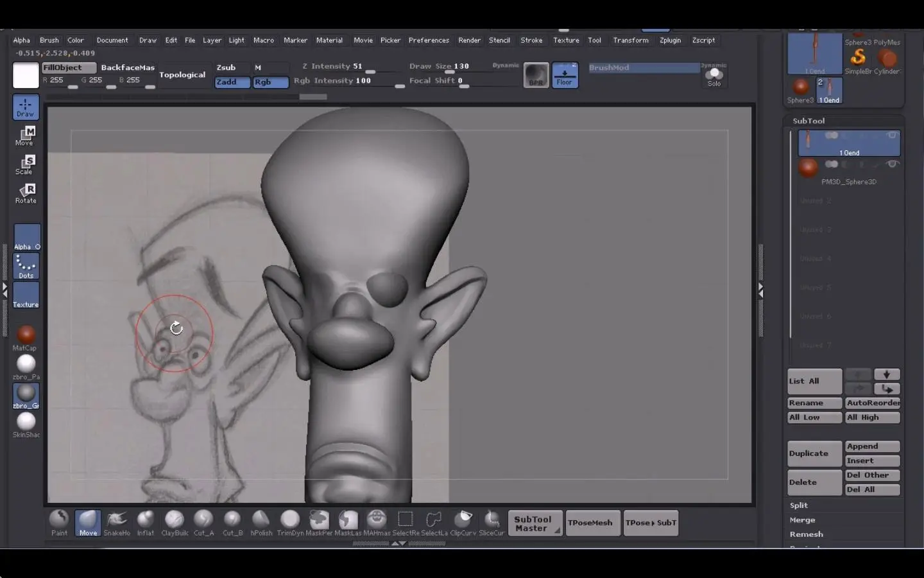Select the TrimDynamic brush
The width and height of the screenshot is (924, 578).
(x=290, y=523)
